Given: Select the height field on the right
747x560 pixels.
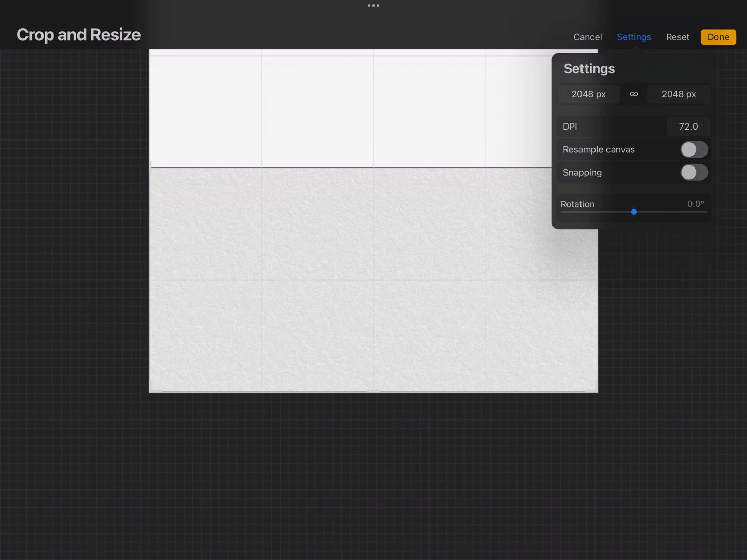Looking at the screenshot, I should tap(679, 94).
